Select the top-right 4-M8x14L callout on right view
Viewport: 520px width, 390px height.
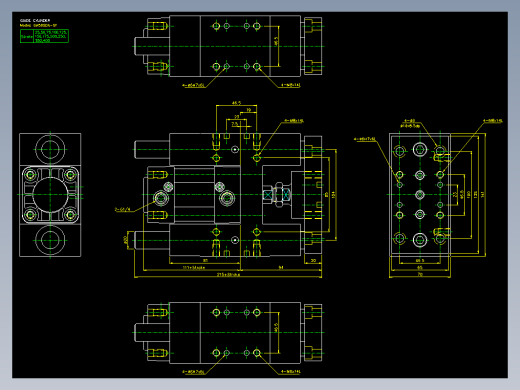[493, 121]
